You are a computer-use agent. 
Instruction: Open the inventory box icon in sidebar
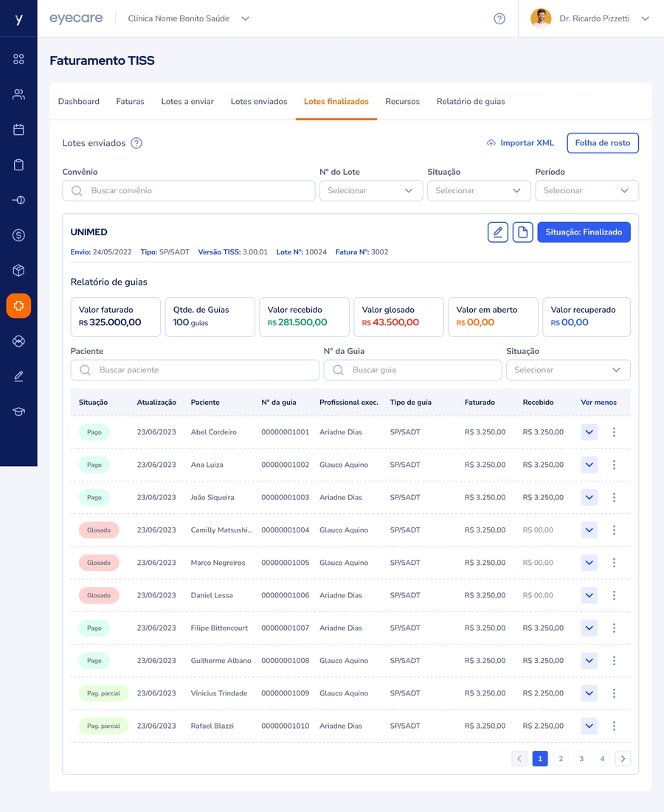[18, 271]
